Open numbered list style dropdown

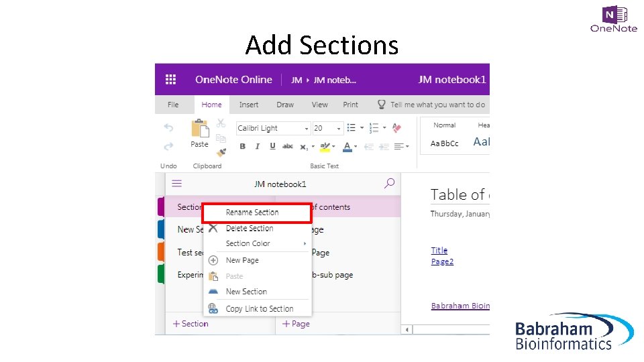click(x=384, y=127)
